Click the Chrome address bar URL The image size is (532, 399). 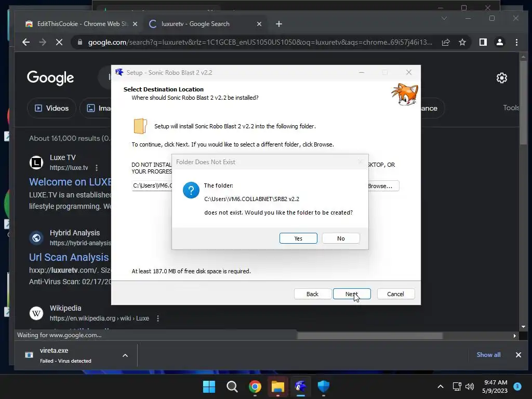click(260, 42)
